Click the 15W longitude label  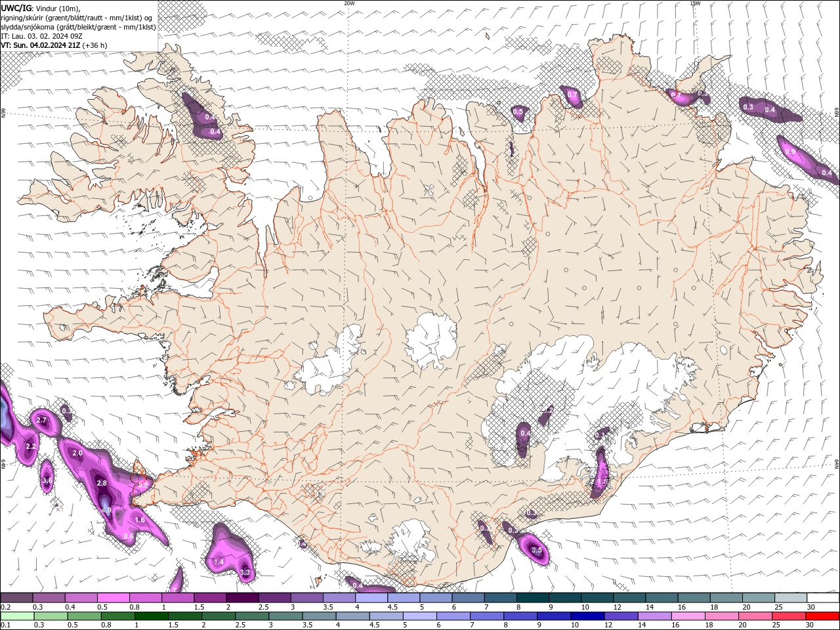coord(695,3)
